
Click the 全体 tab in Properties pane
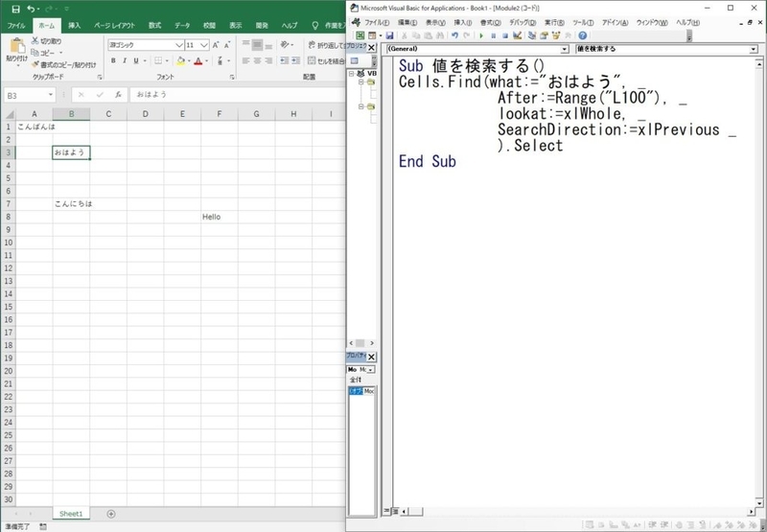pos(356,380)
